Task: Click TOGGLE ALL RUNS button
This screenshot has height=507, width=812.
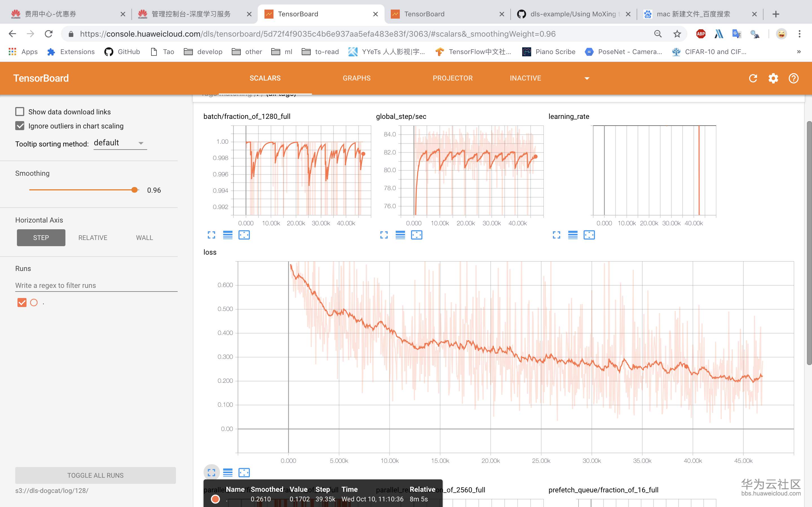Action: coord(95,475)
